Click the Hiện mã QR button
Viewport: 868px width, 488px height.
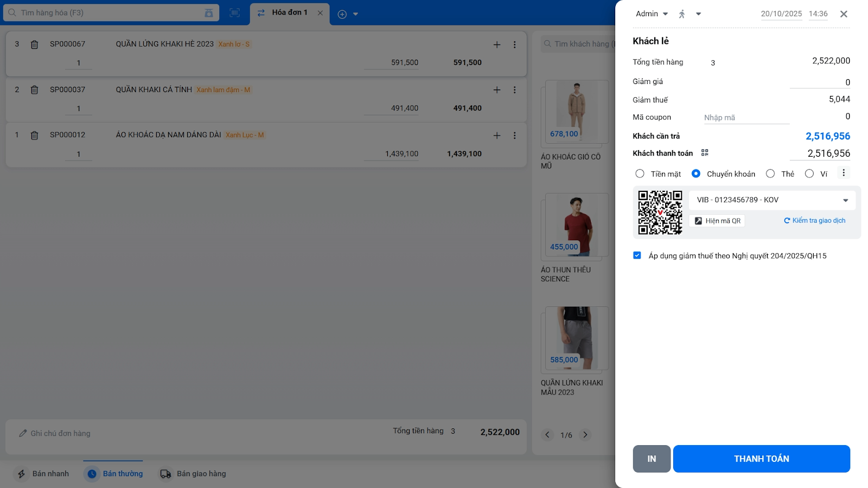click(x=717, y=221)
